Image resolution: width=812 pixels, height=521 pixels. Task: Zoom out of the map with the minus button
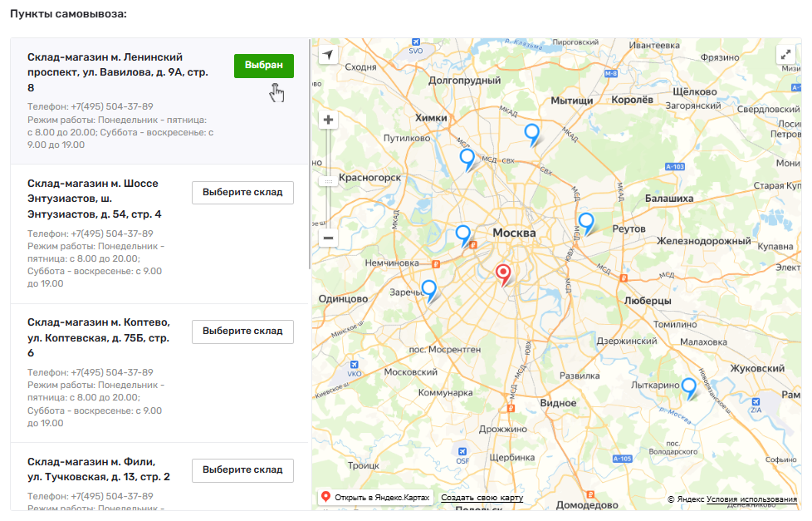329,238
